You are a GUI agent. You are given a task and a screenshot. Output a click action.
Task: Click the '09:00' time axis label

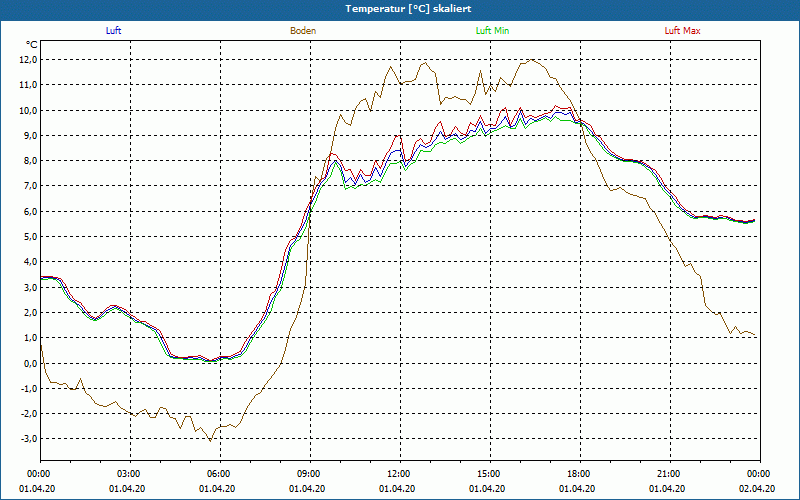tap(310, 474)
